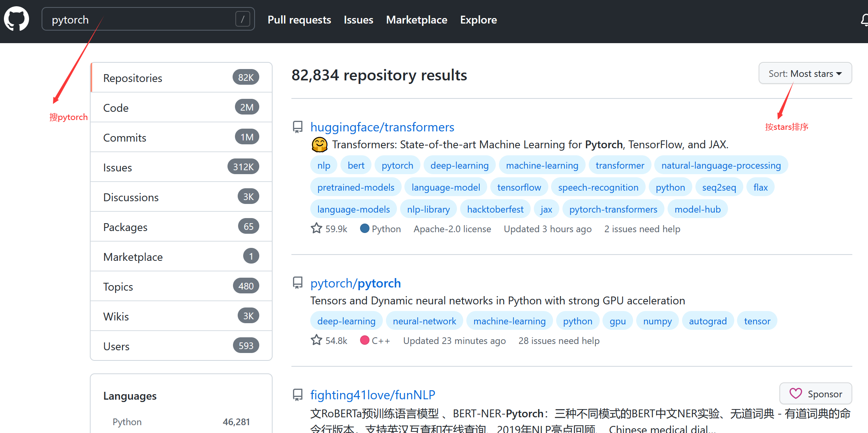Select Code results in sidebar

[181, 107]
